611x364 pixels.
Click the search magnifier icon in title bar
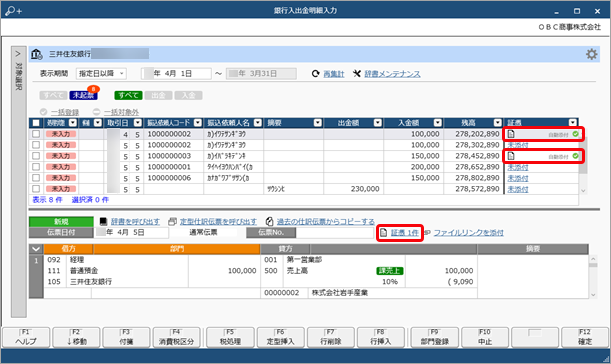[13, 11]
